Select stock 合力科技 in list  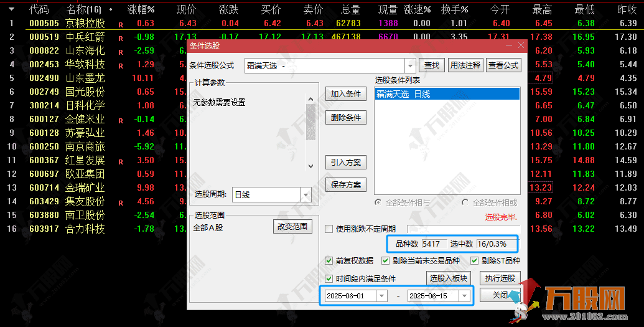[x=85, y=229]
